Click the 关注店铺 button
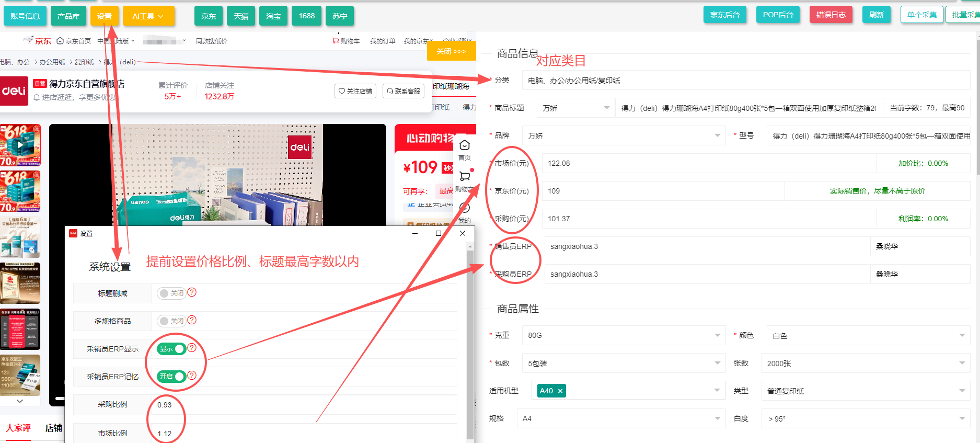 [x=355, y=91]
